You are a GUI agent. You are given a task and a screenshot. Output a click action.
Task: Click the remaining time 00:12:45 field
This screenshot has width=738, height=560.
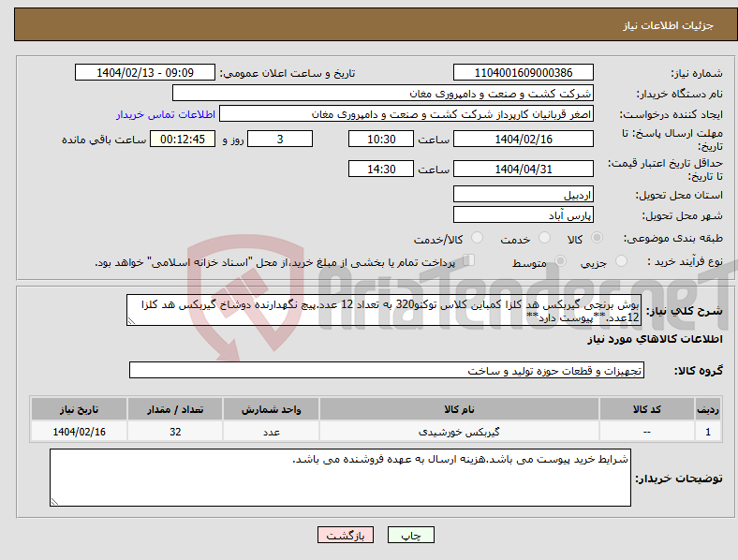coord(183,139)
